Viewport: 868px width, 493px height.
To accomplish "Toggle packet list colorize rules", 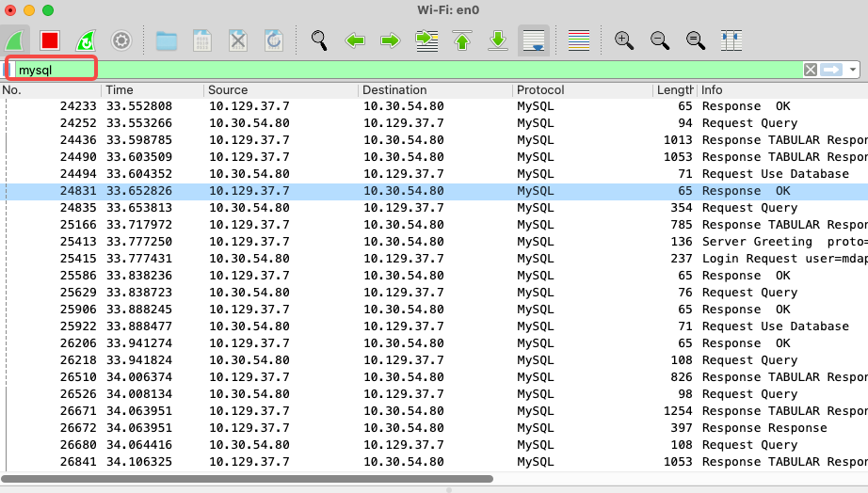I will (578, 40).
